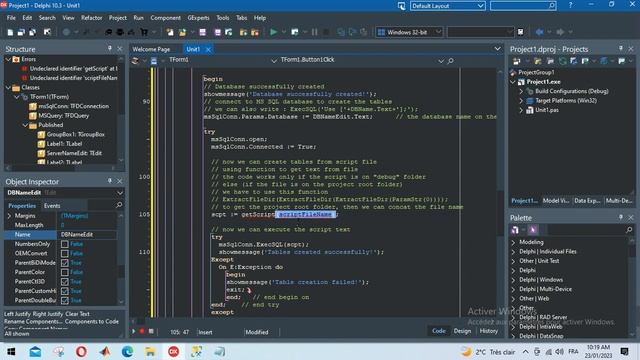
Task: Toggle the ParentCtl3D checkbox
Action: (x=64, y=282)
